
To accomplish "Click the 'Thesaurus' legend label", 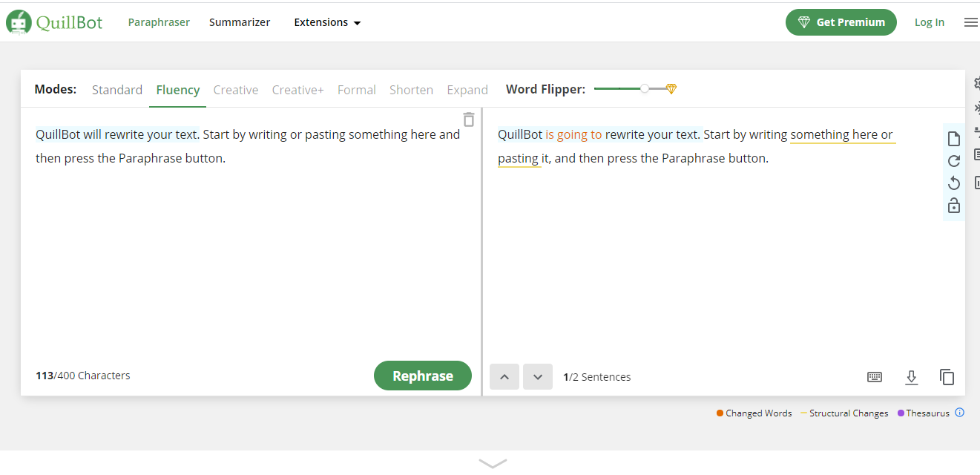I will pyautogui.click(x=928, y=413).
